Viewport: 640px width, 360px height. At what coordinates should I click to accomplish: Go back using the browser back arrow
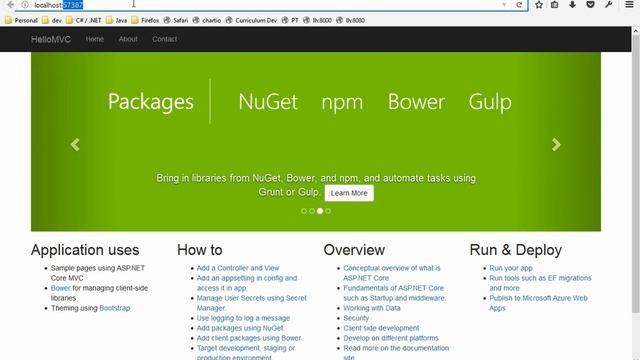click(11, 5)
